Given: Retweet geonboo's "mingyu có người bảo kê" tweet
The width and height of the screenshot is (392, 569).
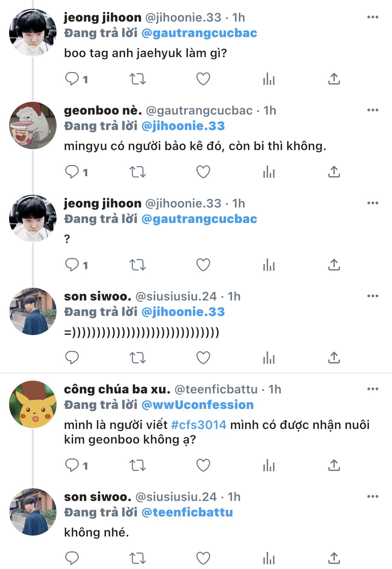Looking at the screenshot, I should 138,172.
